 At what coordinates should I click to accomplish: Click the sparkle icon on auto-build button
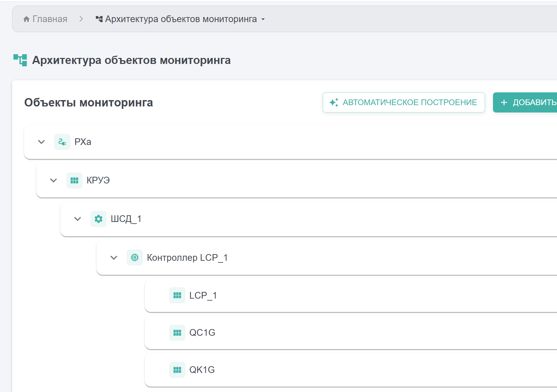(x=334, y=102)
